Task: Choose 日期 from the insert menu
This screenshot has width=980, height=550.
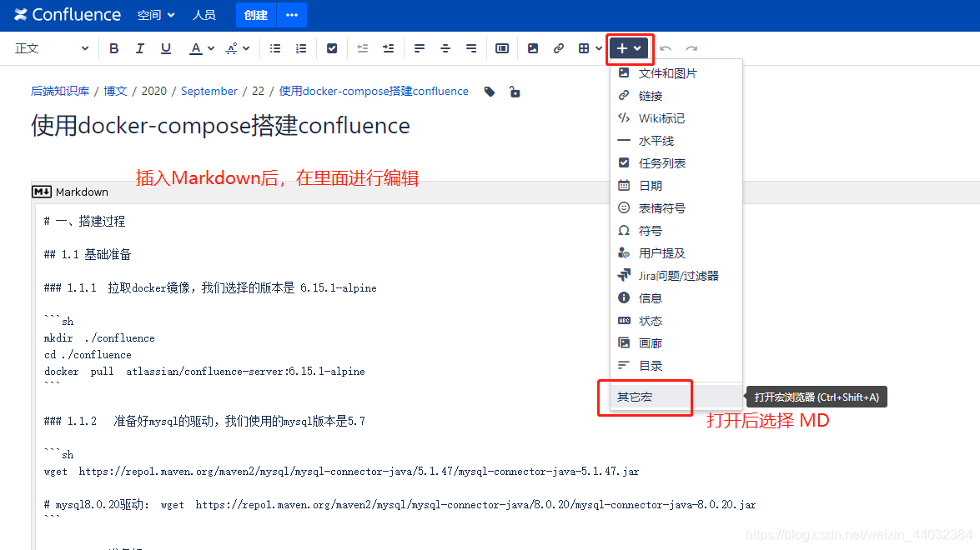Action: (x=676, y=185)
